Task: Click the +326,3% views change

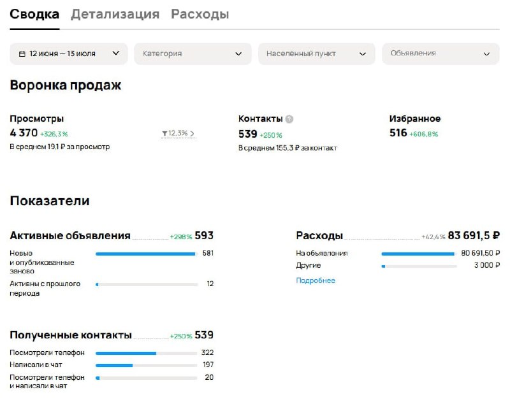Action: click(x=54, y=134)
